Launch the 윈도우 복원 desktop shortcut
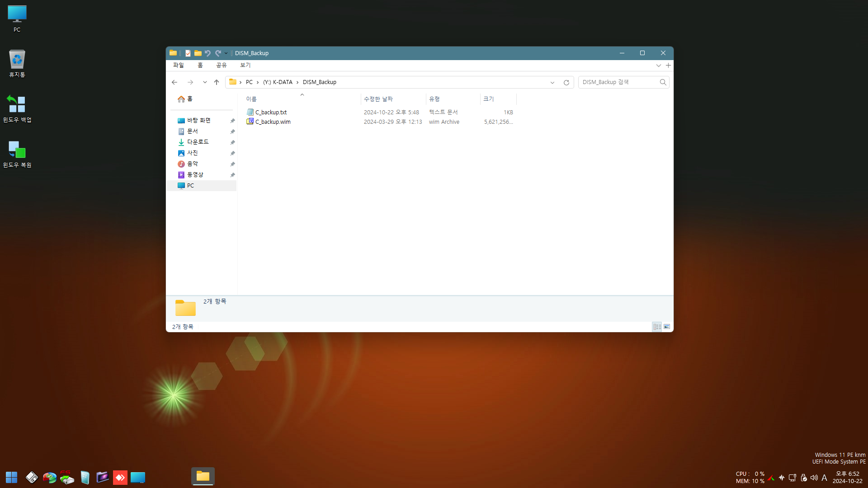 click(x=17, y=154)
